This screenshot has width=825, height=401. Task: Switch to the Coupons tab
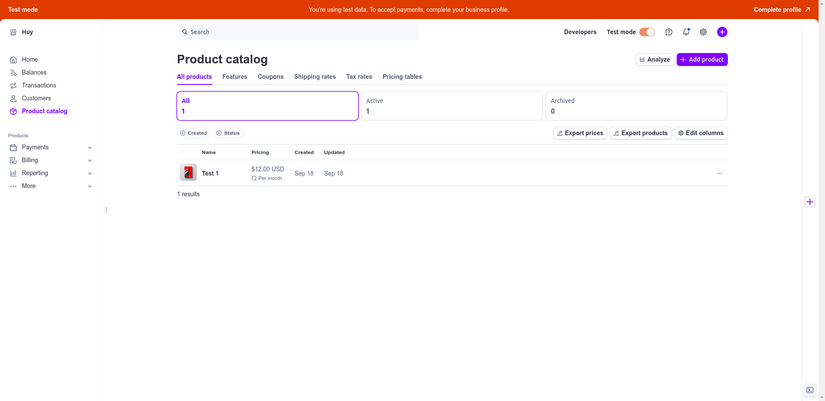270,77
